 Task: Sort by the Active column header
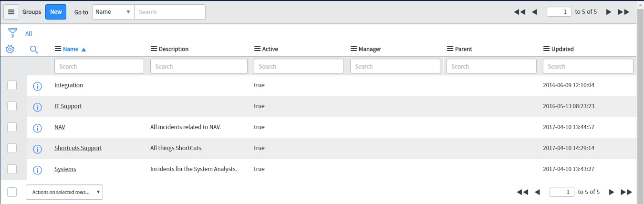tap(270, 49)
